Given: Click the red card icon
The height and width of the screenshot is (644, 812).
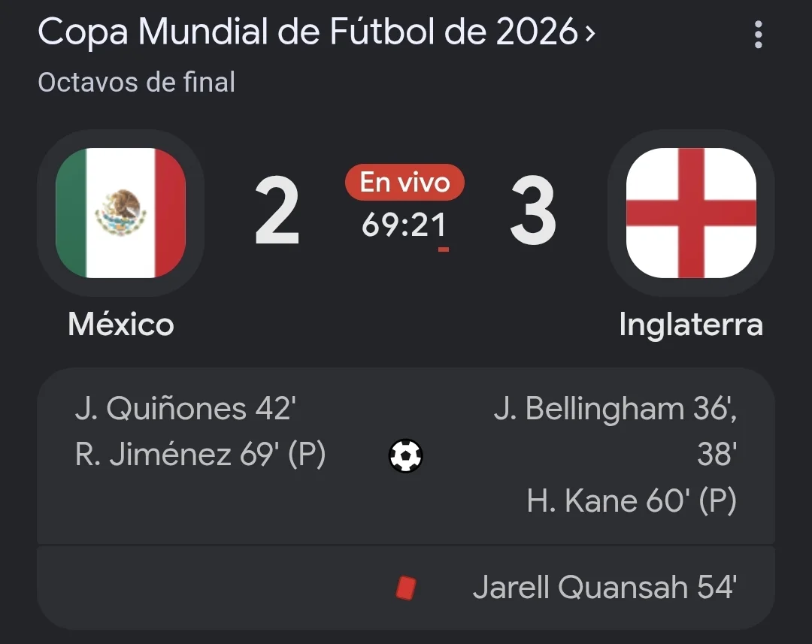Looking at the screenshot, I should point(405,588).
